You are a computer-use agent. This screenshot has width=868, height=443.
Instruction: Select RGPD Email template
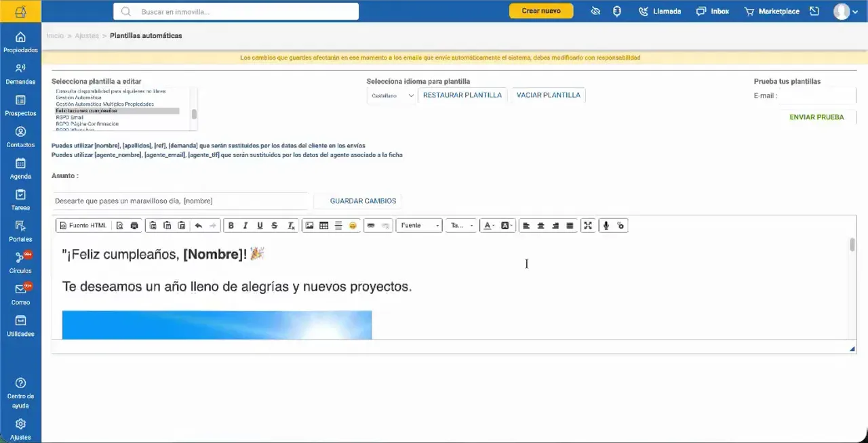coord(70,117)
